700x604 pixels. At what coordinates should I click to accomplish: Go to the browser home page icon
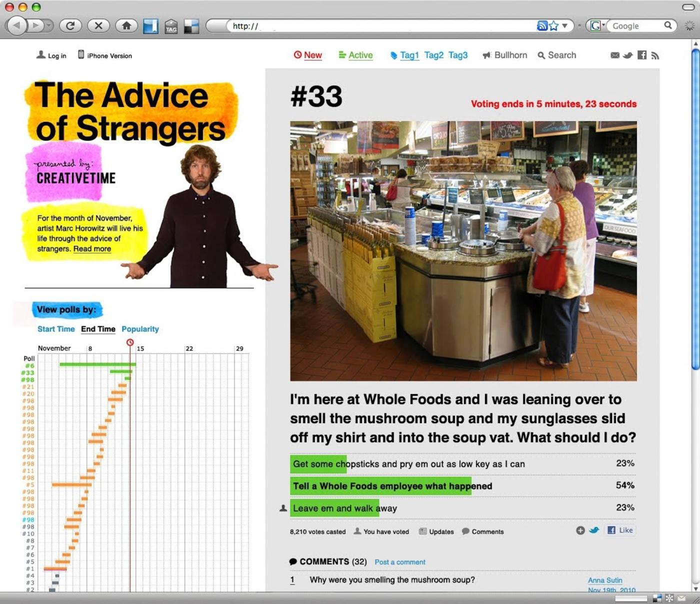coord(126,25)
